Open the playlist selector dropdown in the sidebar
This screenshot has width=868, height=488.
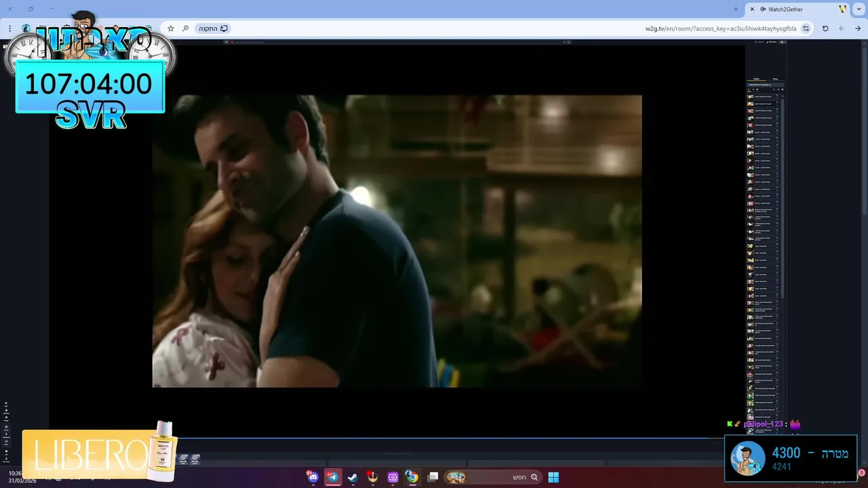point(765,85)
